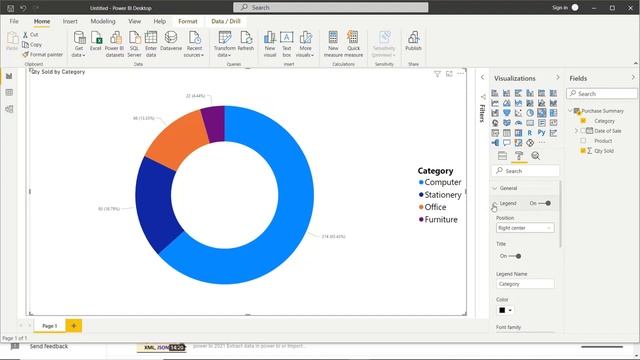Select the Python visual icon
The width and height of the screenshot is (640, 360).
(x=542, y=133)
